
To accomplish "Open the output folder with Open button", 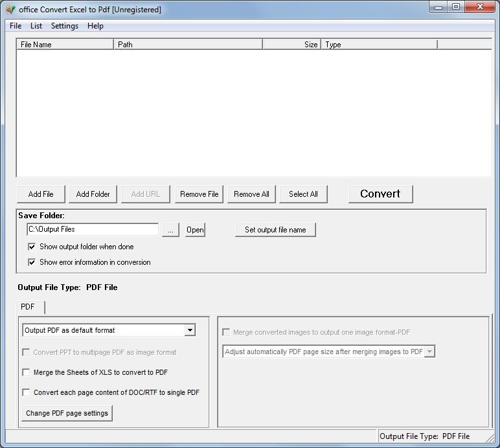I will point(195,230).
